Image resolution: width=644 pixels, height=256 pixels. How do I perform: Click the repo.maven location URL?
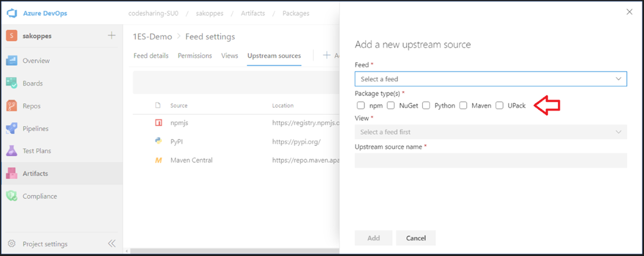coord(306,160)
